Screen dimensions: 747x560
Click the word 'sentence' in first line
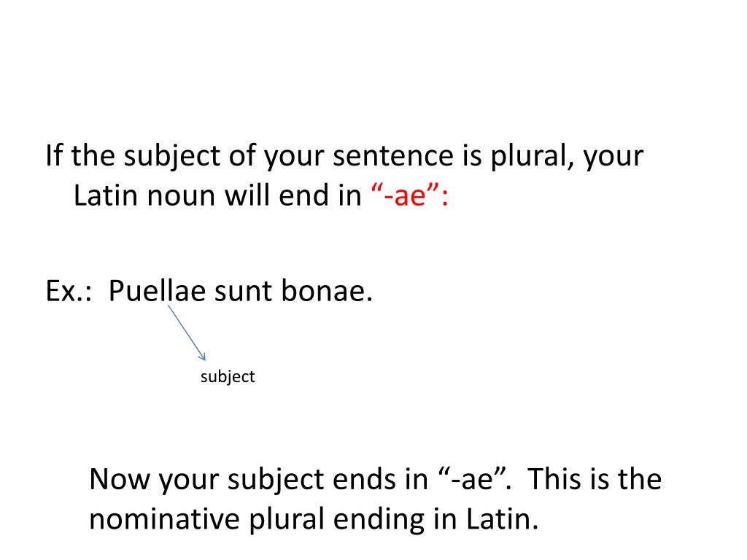click(393, 156)
